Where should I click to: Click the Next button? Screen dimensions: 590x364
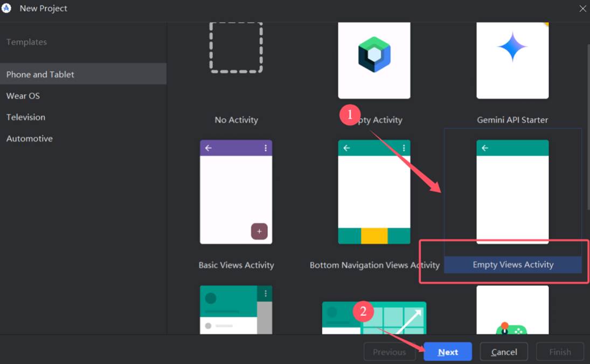(448, 352)
